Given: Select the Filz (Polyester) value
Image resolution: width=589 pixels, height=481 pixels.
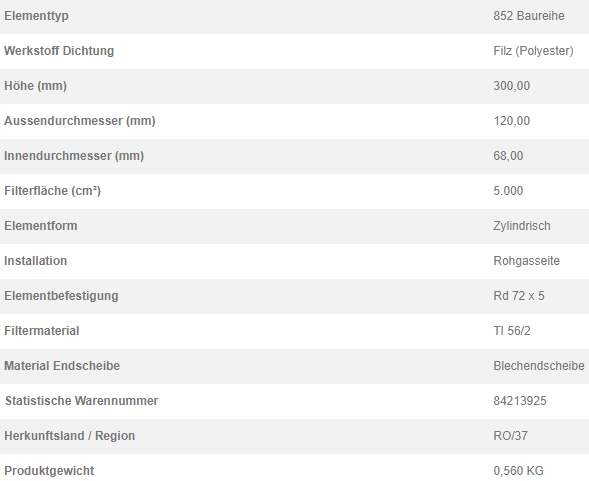Looking at the screenshot, I should tap(533, 51).
